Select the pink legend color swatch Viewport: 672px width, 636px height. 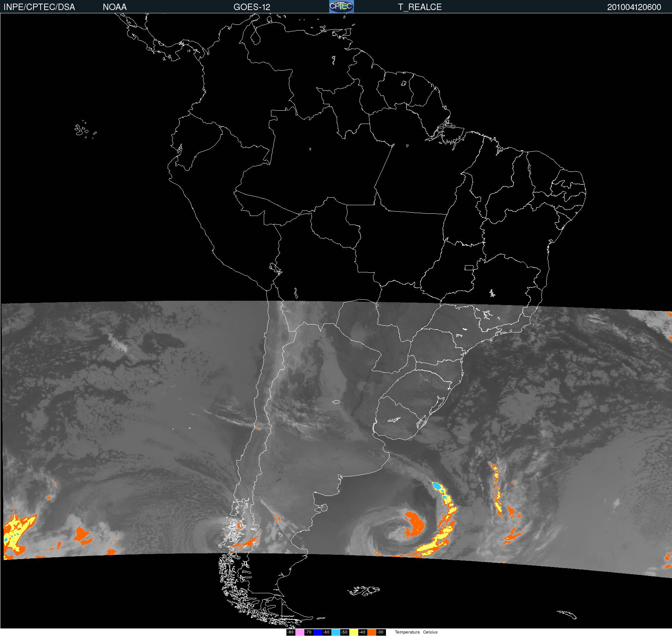(300, 632)
